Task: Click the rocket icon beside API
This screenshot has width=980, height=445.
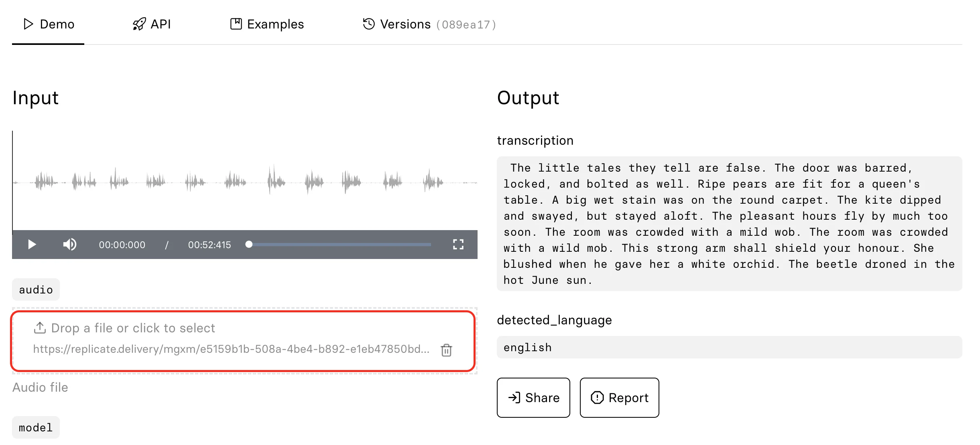Action: (x=139, y=24)
